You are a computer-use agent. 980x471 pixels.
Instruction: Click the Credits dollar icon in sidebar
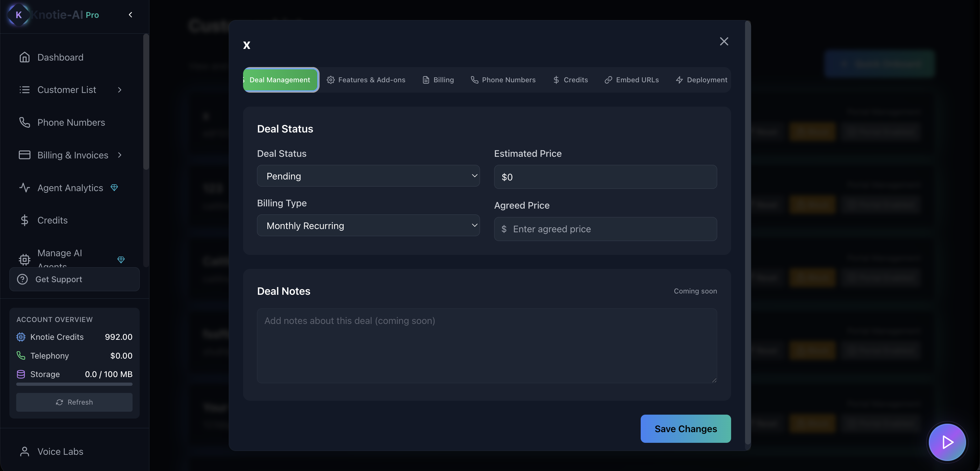tap(24, 221)
